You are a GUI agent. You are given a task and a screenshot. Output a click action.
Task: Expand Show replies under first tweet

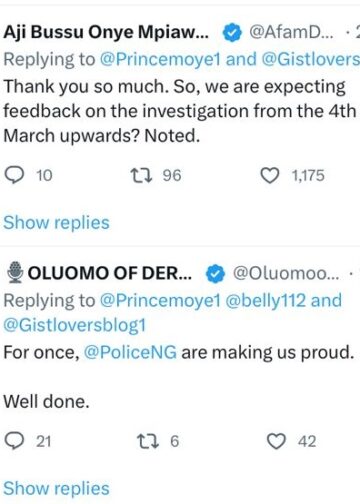point(56,222)
